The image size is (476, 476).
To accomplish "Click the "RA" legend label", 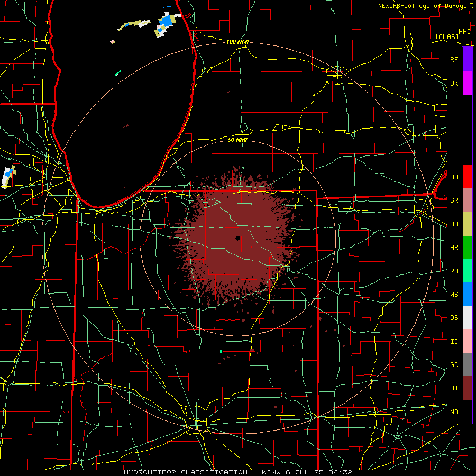I will pos(454,271).
